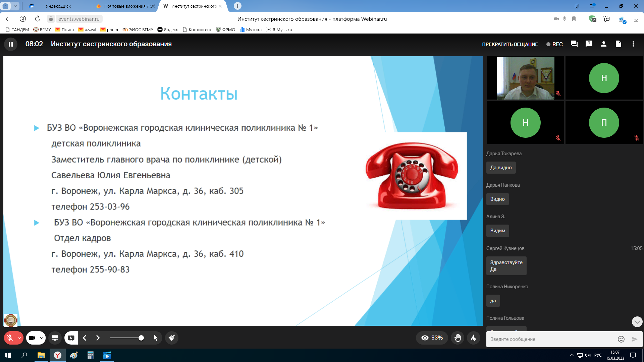Unmute the microphone button

(x=10, y=338)
